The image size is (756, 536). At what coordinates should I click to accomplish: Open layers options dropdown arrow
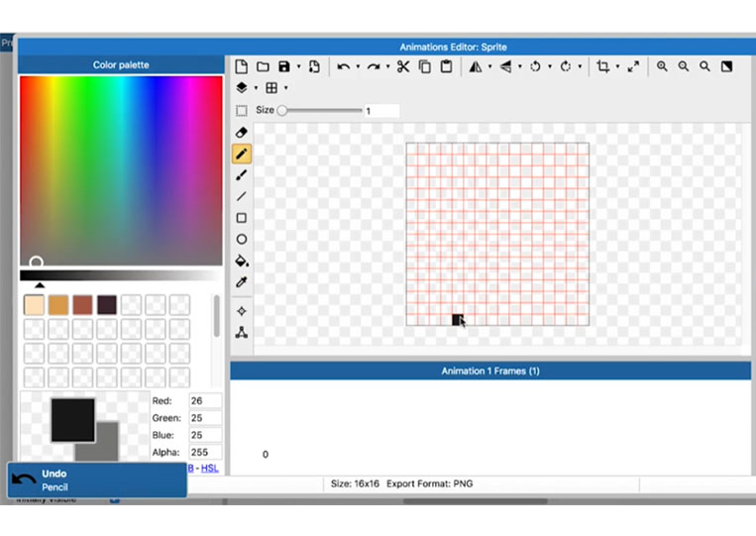coord(256,88)
